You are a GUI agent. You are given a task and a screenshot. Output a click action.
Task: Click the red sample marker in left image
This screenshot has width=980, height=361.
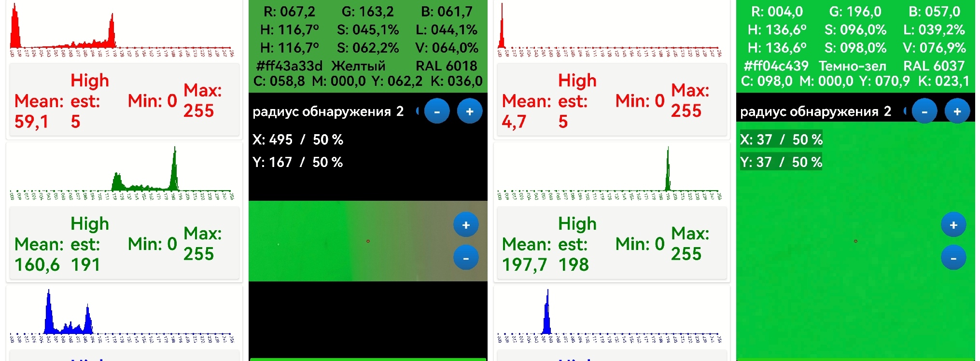(368, 241)
